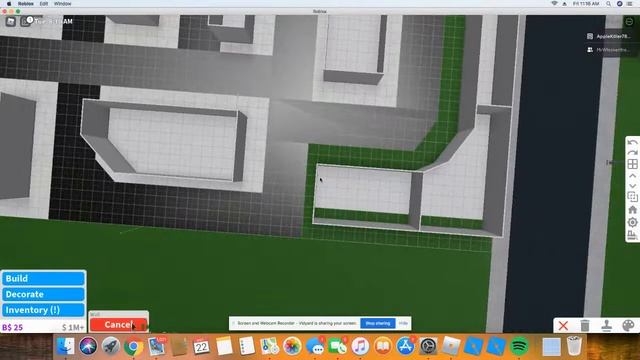
Task: Click the undo arrow in the right toolbar
Action: 632,143
